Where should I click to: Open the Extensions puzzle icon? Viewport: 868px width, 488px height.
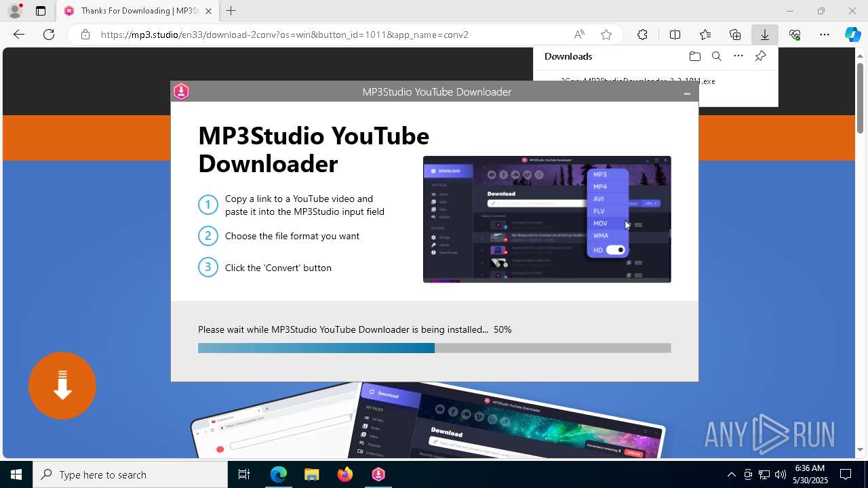pos(642,35)
